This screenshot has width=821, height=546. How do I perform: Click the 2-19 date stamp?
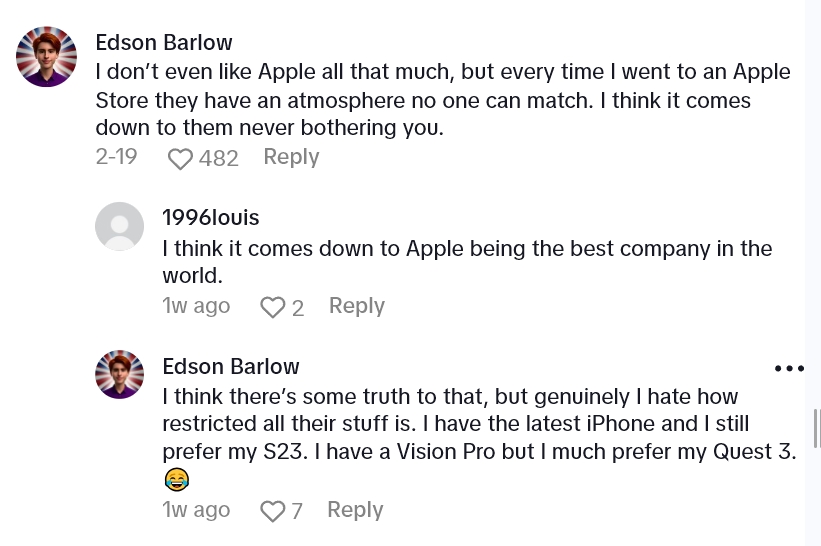(x=116, y=157)
